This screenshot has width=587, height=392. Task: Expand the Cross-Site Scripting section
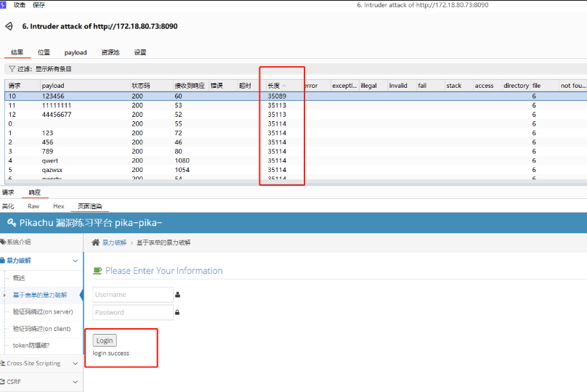point(75,364)
